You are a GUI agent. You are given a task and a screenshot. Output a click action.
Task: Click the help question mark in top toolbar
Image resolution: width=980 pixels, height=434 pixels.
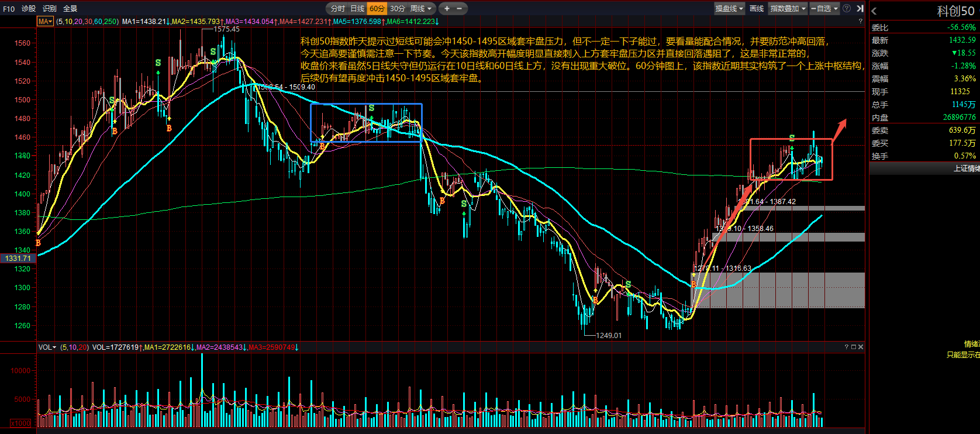click(846, 8)
